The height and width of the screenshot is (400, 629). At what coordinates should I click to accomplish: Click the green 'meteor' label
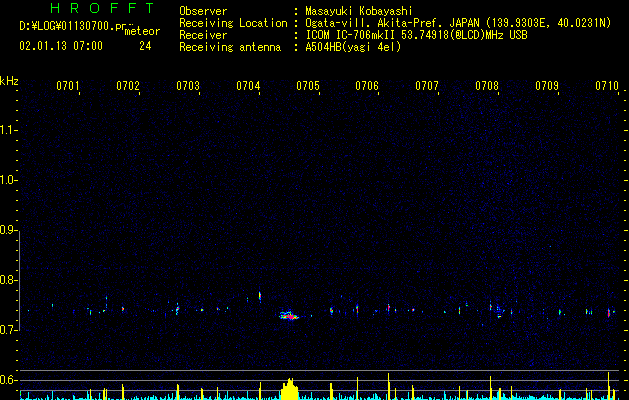point(142,31)
